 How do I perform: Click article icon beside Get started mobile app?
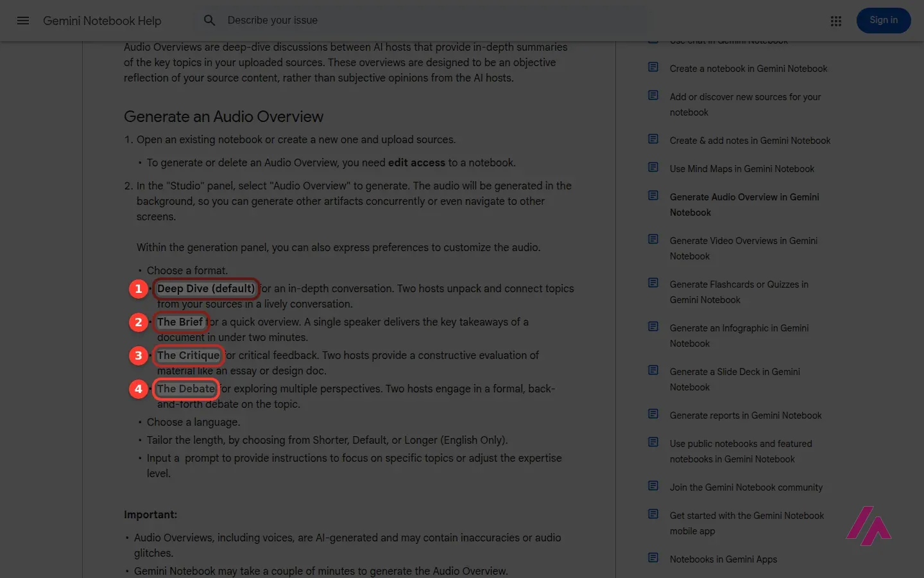tap(653, 514)
